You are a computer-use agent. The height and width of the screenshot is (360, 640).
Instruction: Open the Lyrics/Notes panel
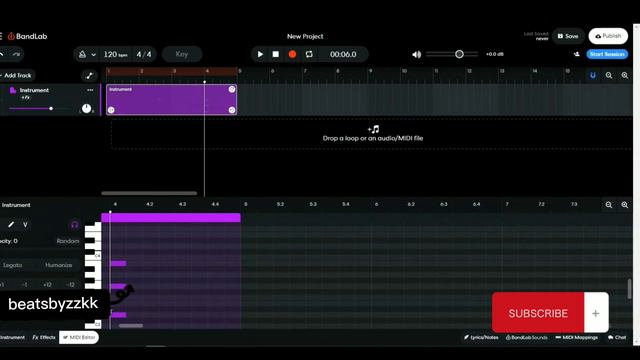point(481,338)
